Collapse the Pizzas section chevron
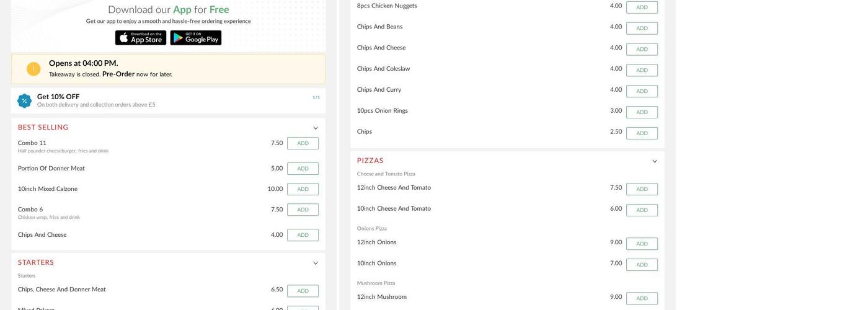The height and width of the screenshot is (310, 868). 655,162
